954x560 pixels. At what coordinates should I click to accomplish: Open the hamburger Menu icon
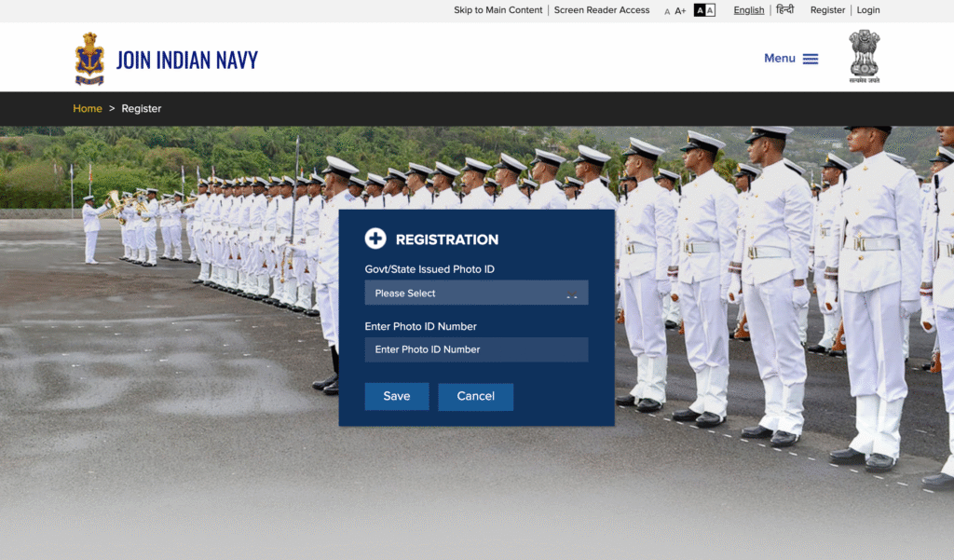(809, 58)
